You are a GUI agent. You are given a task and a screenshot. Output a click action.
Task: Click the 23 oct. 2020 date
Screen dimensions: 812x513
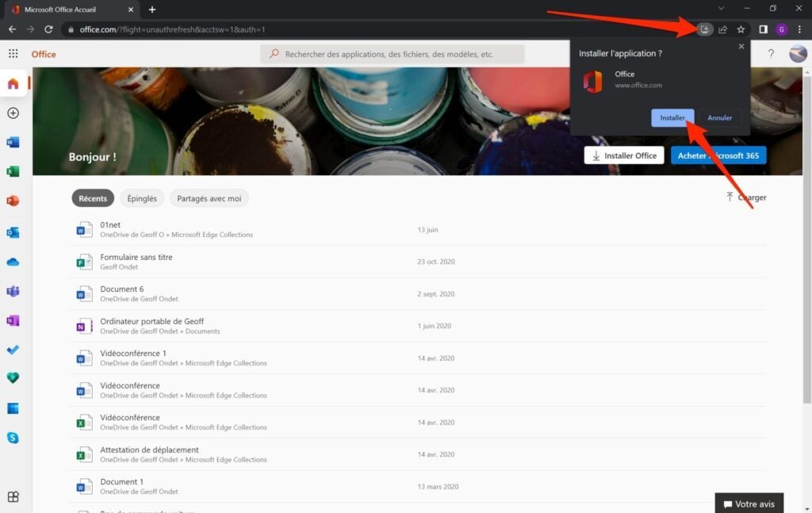[436, 262]
